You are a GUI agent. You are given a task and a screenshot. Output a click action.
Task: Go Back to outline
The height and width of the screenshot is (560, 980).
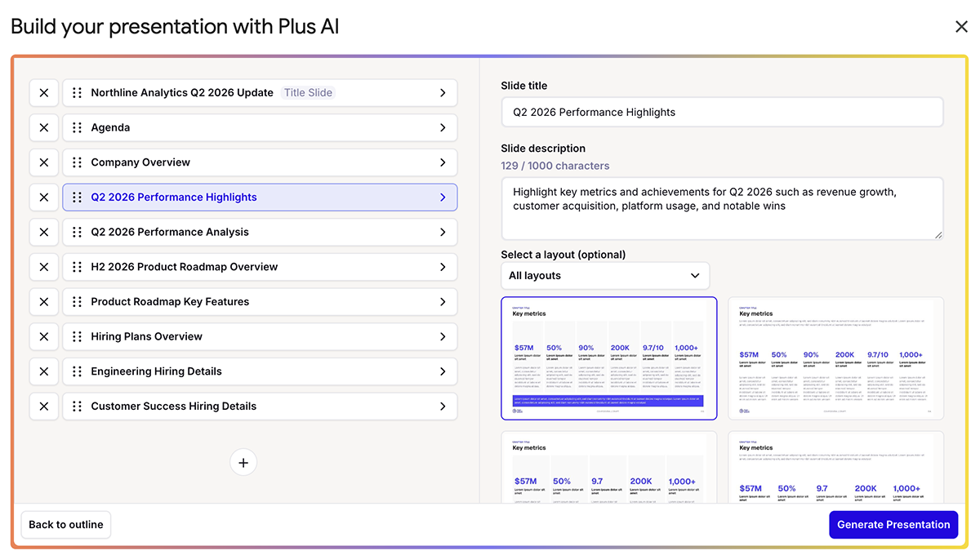point(66,525)
